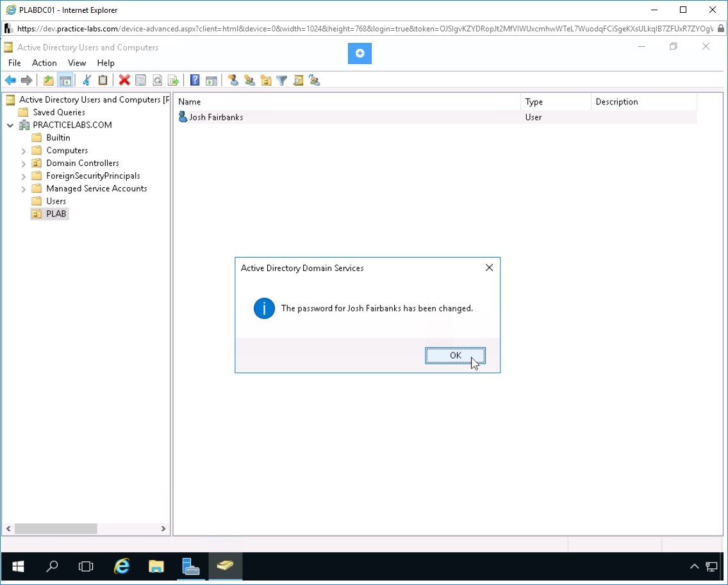Select the Users container

pyautogui.click(x=56, y=201)
